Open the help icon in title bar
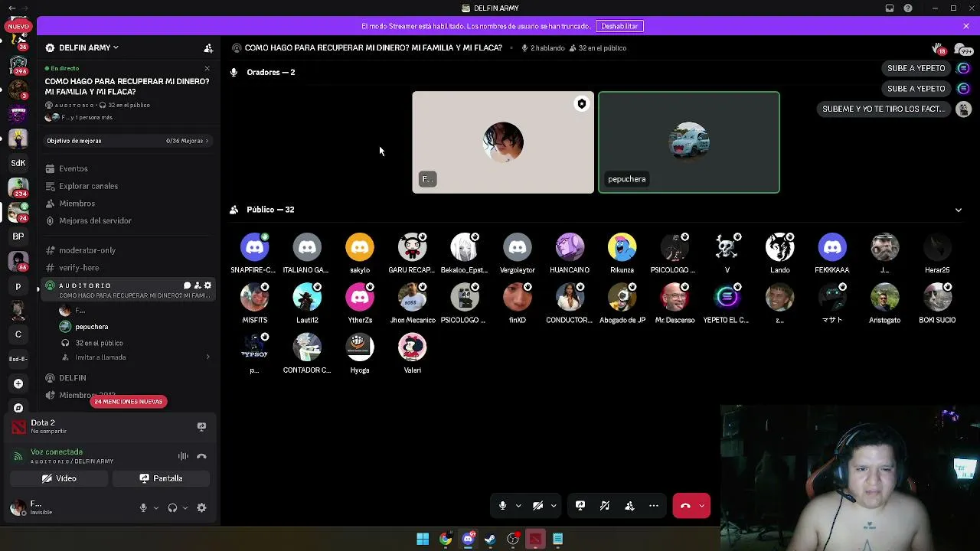The width and height of the screenshot is (980, 551). pyautogui.click(x=908, y=8)
